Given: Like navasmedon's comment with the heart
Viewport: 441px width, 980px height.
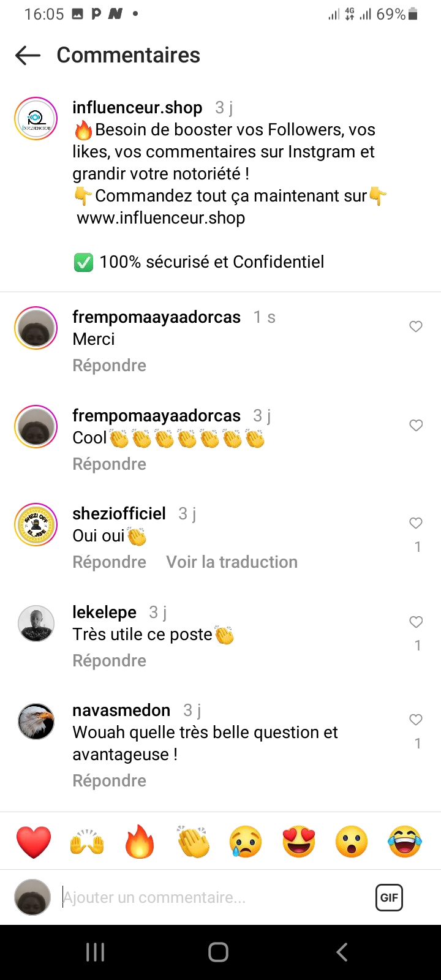Looking at the screenshot, I should [x=416, y=720].
